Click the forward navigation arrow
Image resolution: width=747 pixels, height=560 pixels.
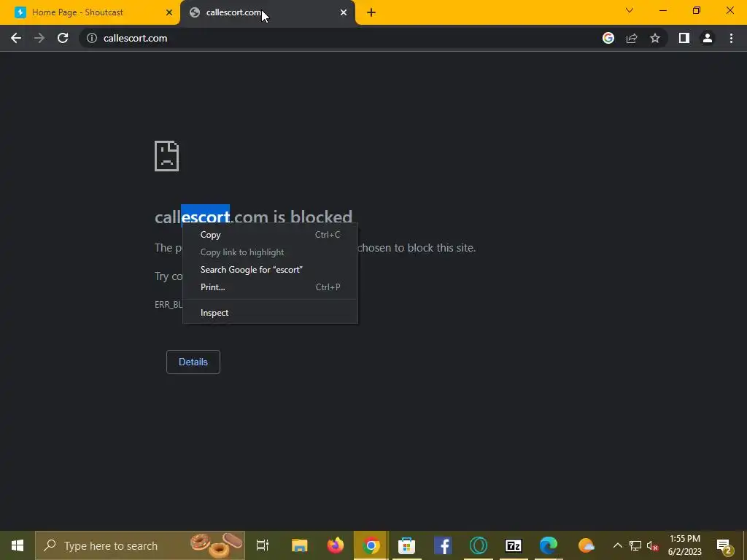point(39,38)
